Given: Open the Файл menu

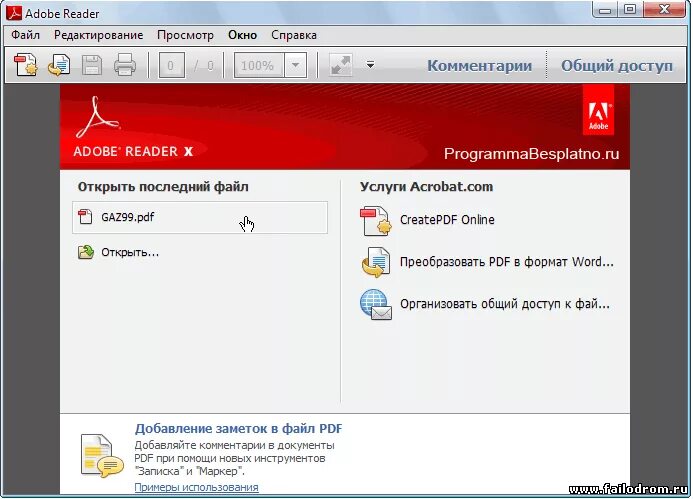Looking at the screenshot, I should click(25, 35).
